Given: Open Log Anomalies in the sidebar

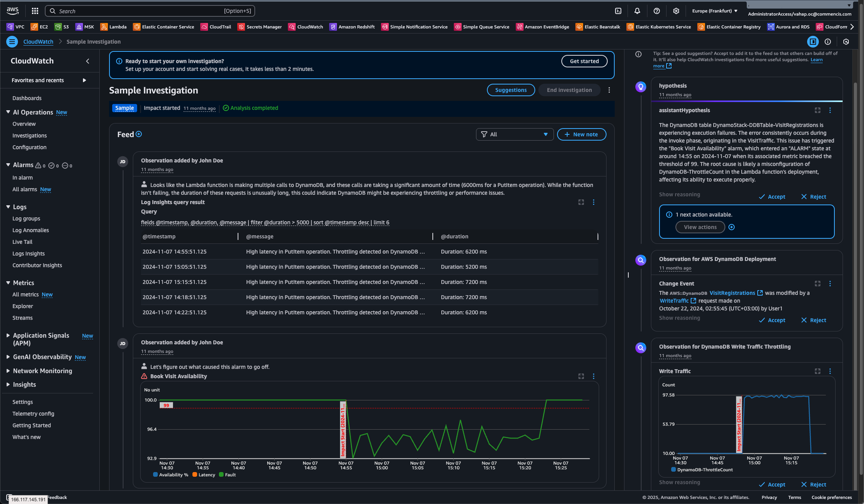Looking at the screenshot, I should pyautogui.click(x=31, y=230).
